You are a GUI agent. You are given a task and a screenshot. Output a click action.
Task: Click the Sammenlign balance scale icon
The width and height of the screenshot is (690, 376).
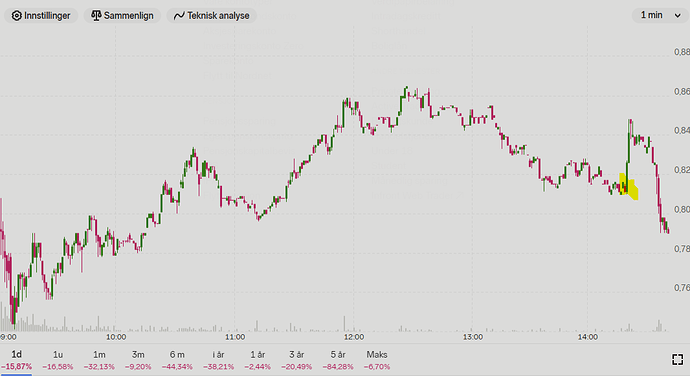click(96, 16)
